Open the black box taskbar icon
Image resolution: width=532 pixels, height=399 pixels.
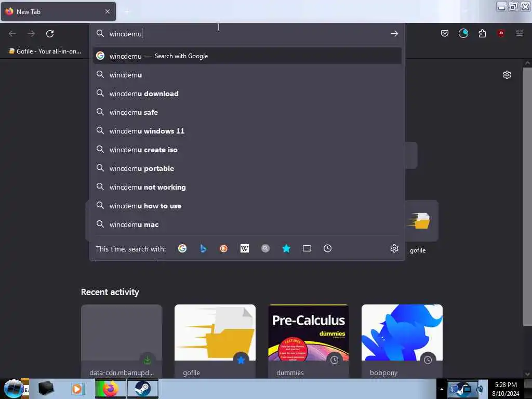tap(46, 389)
